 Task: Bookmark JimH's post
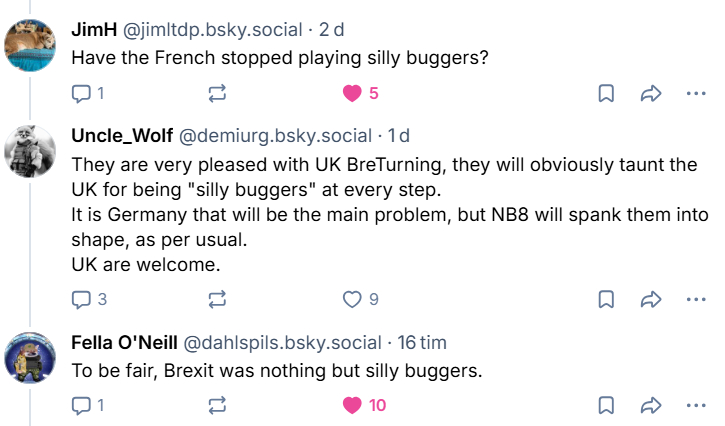click(606, 94)
